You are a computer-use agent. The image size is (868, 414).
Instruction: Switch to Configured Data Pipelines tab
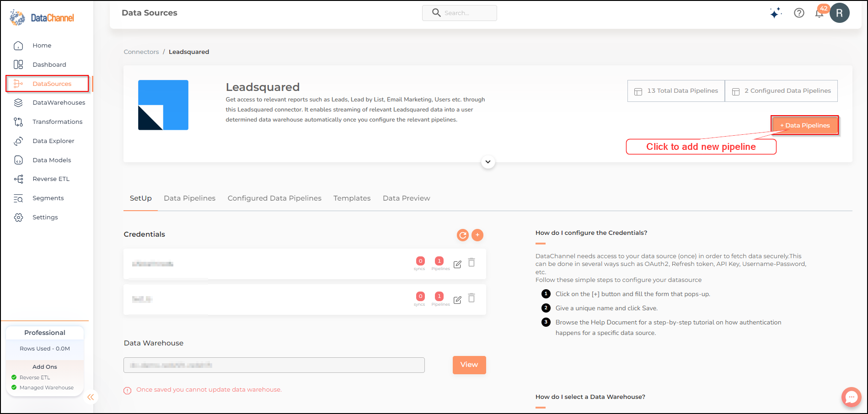point(274,198)
